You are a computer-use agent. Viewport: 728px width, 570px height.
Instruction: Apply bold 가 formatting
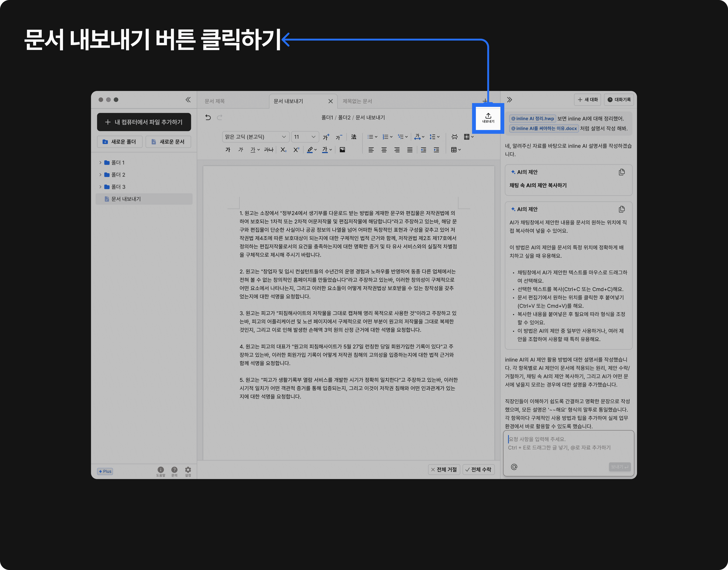[x=228, y=150]
